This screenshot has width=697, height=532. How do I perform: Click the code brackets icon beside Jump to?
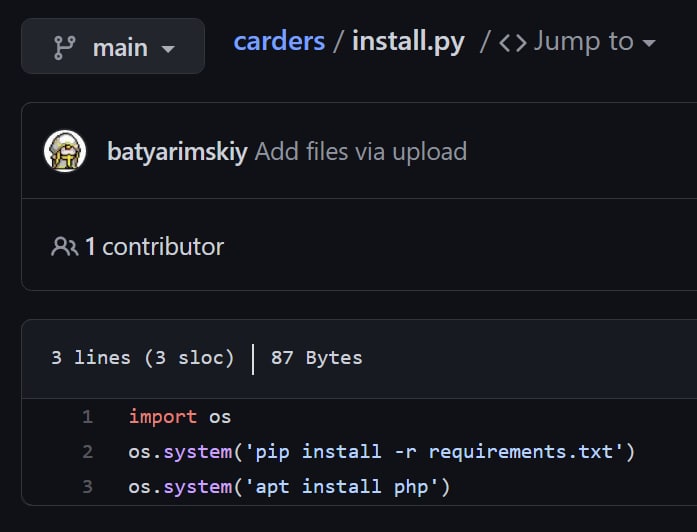513,43
